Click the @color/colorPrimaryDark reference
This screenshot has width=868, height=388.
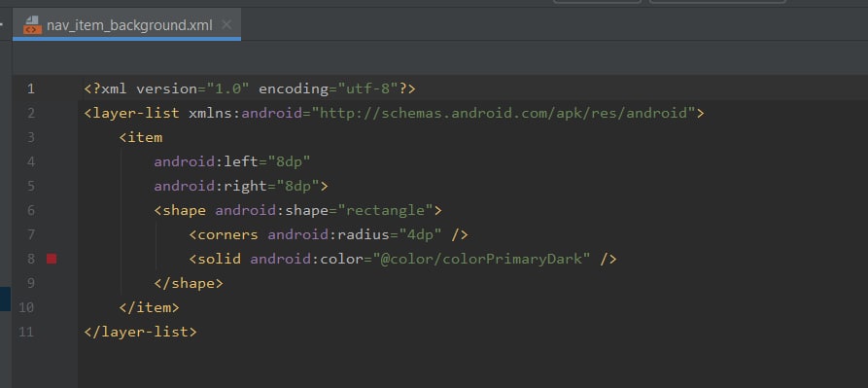(481, 259)
